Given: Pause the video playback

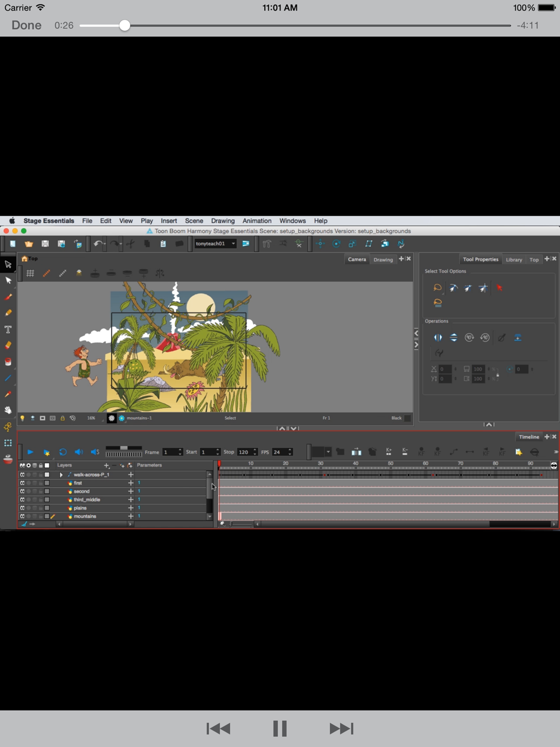Looking at the screenshot, I should click(x=280, y=729).
